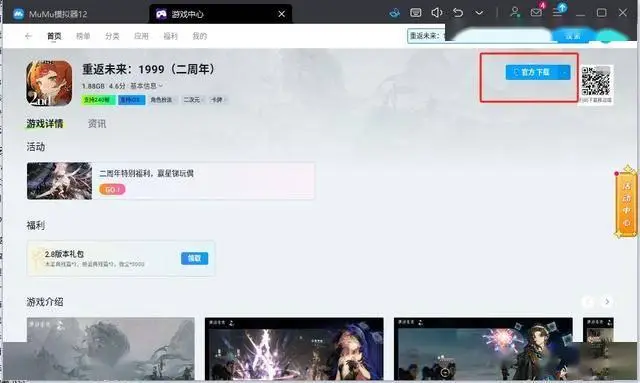Click the 官方下载 download button
The width and height of the screenshot is (640, 383).
coord(532,72)
